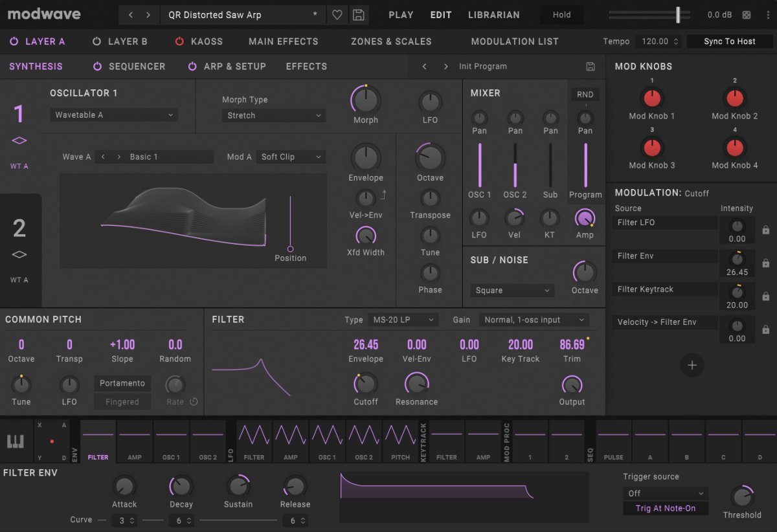Open the Wavetable A oscillator type dropdown
This screenshot has width=777, height=532.
(x=114, y=115)
